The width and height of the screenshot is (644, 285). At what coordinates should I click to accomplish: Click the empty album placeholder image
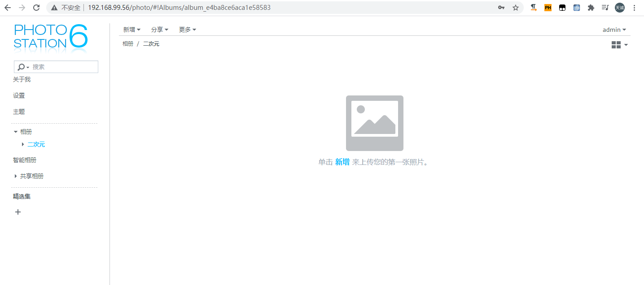(374, 123)
